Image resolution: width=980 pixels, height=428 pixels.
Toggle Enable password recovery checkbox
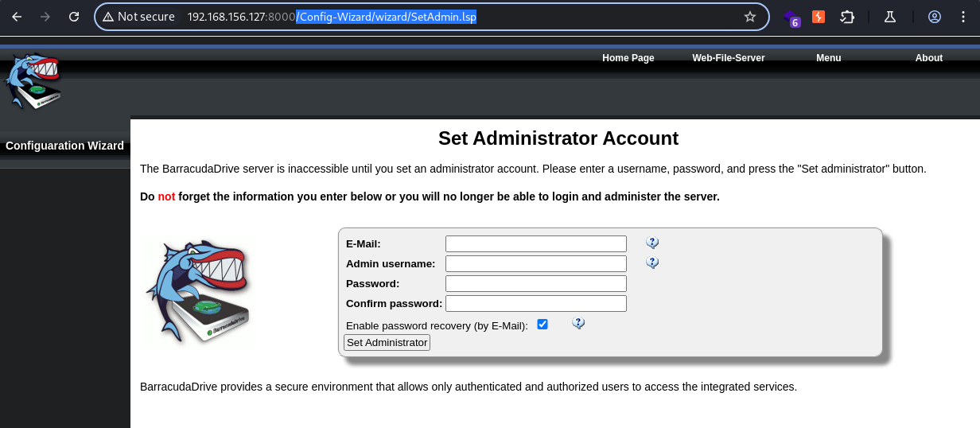pos(542,324)
